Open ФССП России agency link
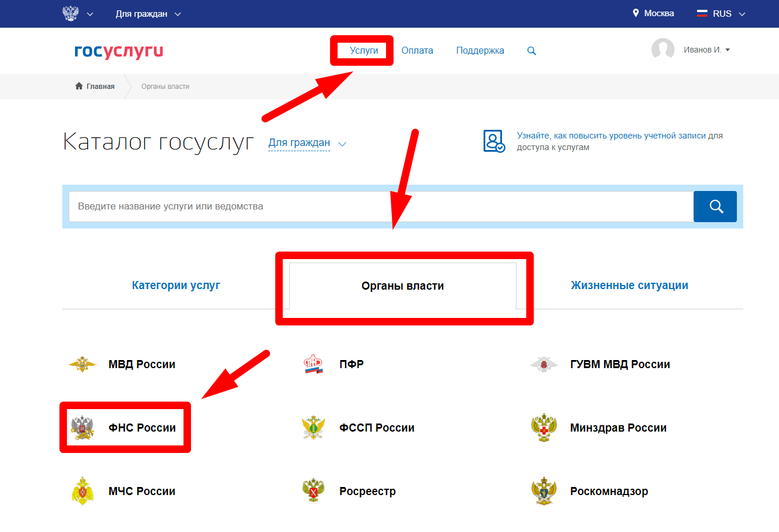Screen dimensions: 779x532 (x=377, y=428)
